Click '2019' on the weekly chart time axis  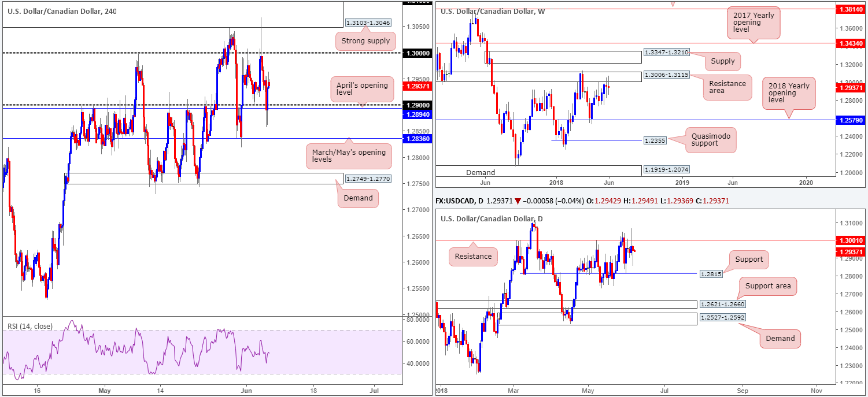point(682,182)
